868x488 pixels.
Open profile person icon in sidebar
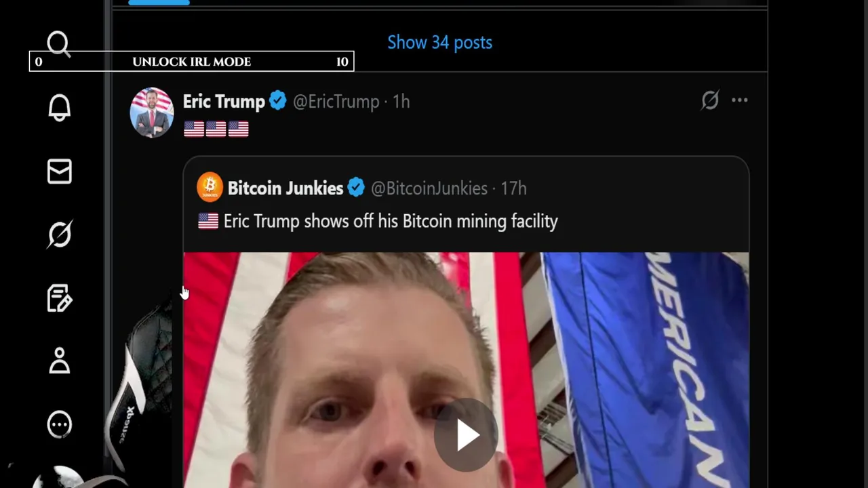tap(59, 361)
